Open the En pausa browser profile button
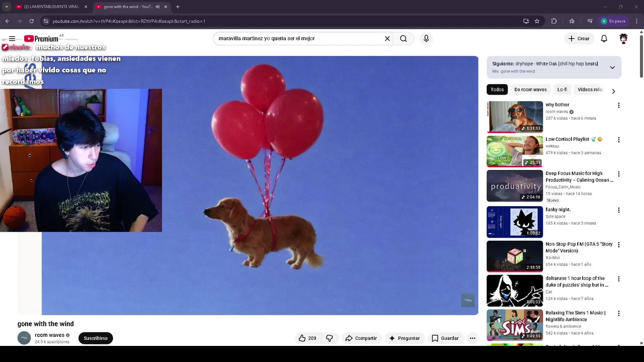The image size is (644, 362). 613,21
